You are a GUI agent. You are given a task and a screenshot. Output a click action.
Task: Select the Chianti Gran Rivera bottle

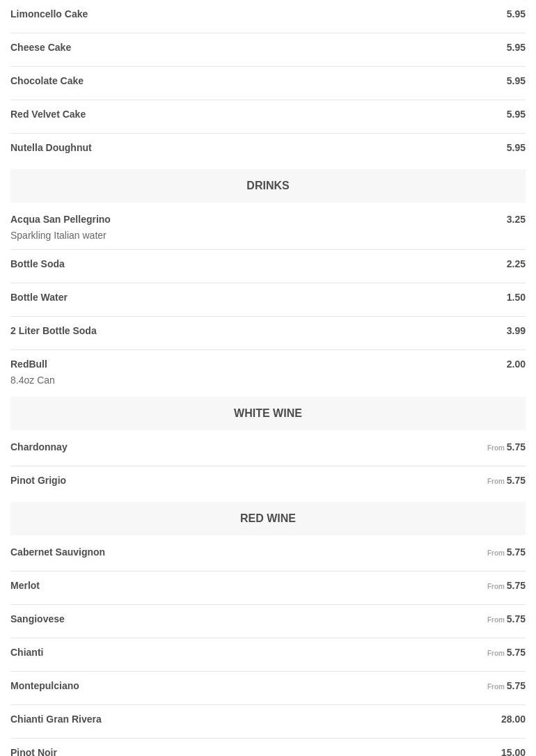click(x=56, y=719)
